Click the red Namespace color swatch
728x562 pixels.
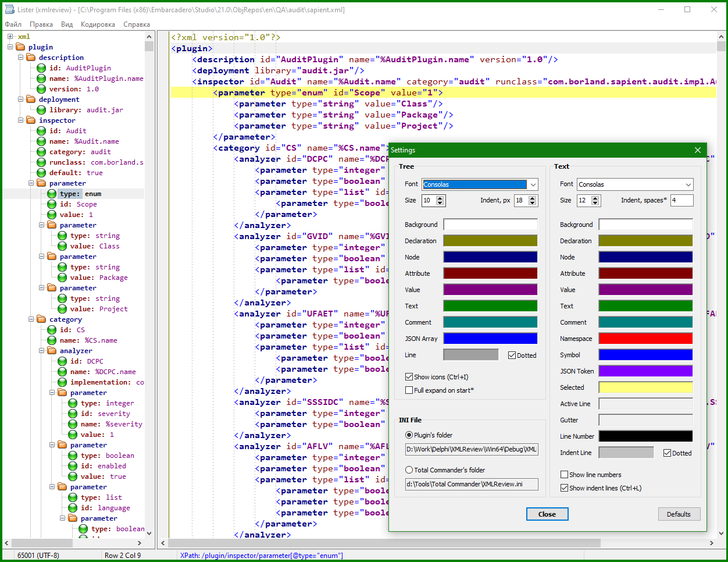pyautogui.click(x=645, y=339)
